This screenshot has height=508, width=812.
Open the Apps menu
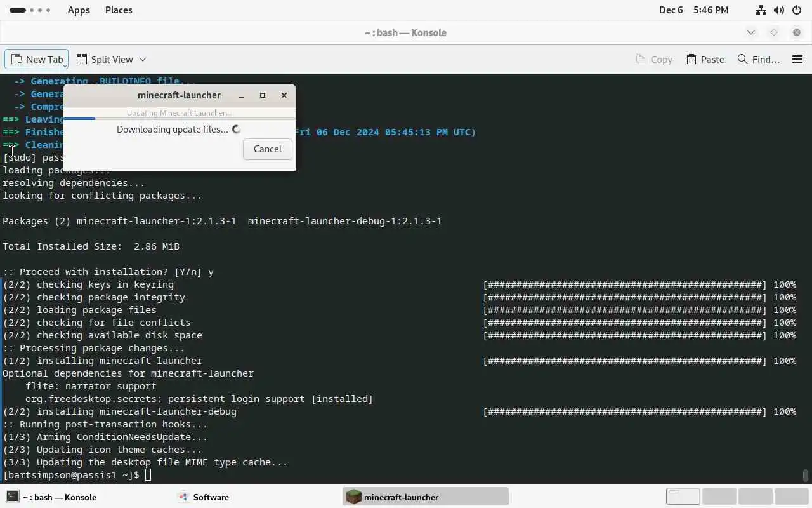coord(79,10)
